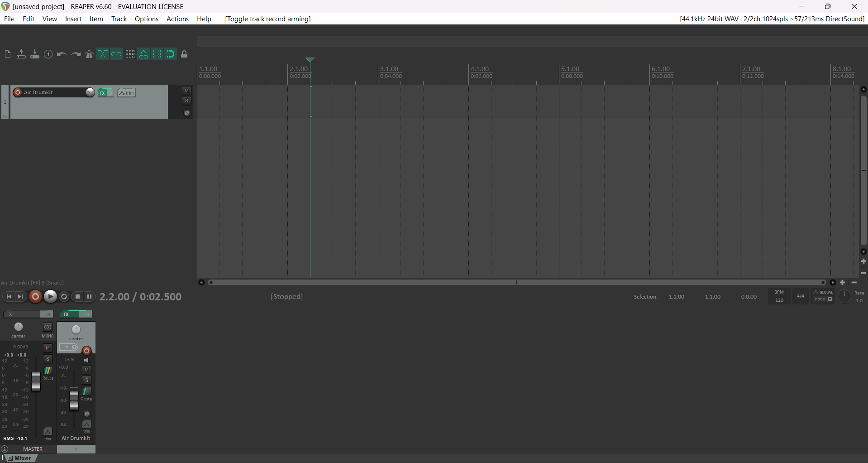Image resolution: width=868 pixels, height=463 pixels.
Task: Mute the master track in mixer
Action: (x=48, y=348)
